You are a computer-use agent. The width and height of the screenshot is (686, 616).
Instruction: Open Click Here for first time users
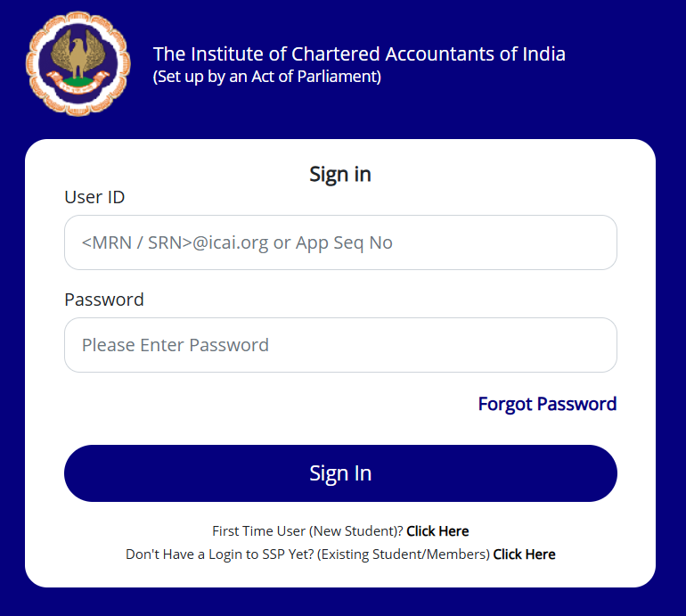coord(437,531)
